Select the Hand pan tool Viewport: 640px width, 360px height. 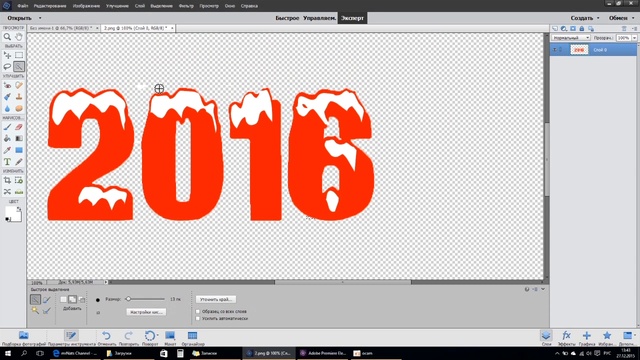point(19,37)
